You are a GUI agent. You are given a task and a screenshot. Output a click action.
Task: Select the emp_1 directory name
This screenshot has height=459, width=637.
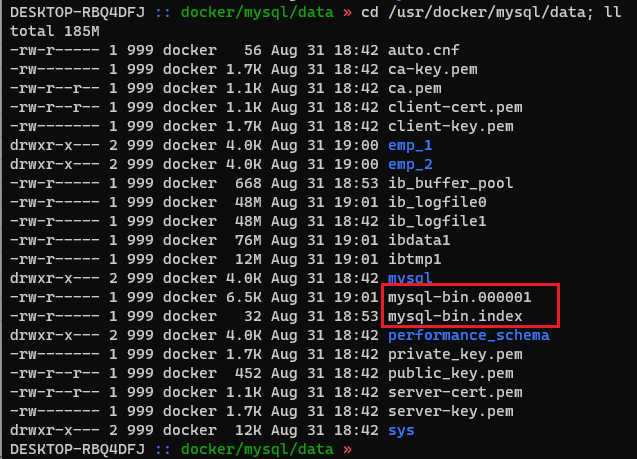pyautogui.click(x=411, y=145)
